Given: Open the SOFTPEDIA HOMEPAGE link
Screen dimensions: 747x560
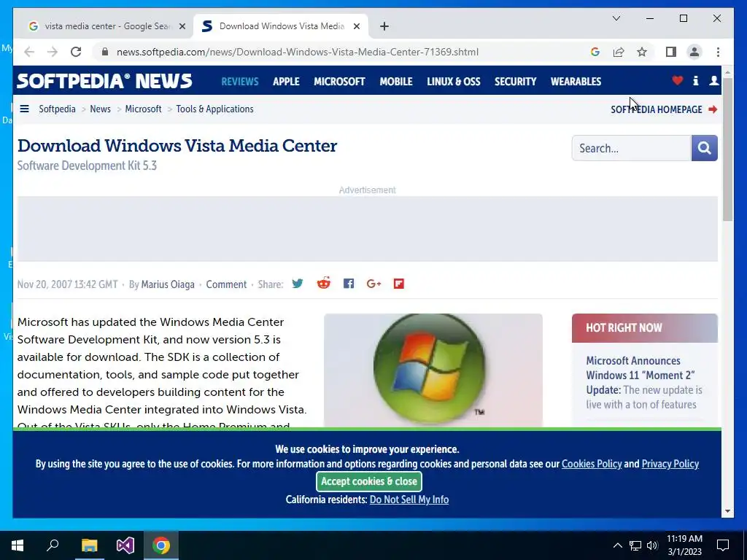Looking at the screenshot, I should 664,109.
